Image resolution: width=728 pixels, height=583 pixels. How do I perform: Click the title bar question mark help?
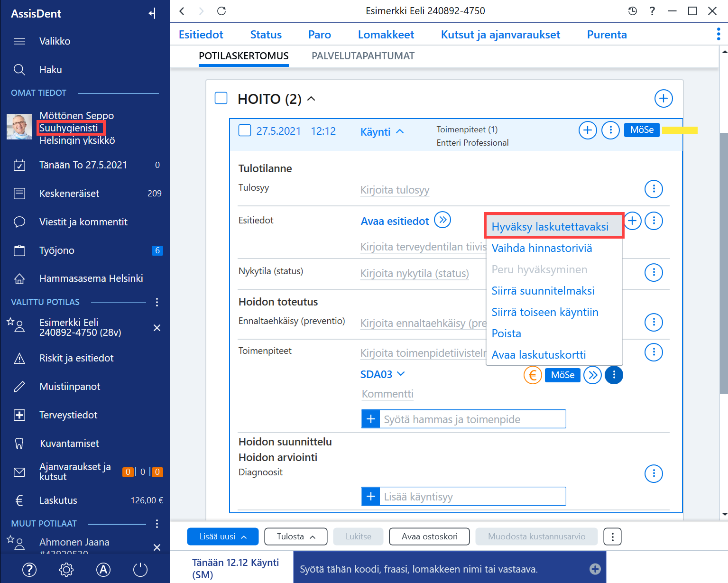pos(653,11)
